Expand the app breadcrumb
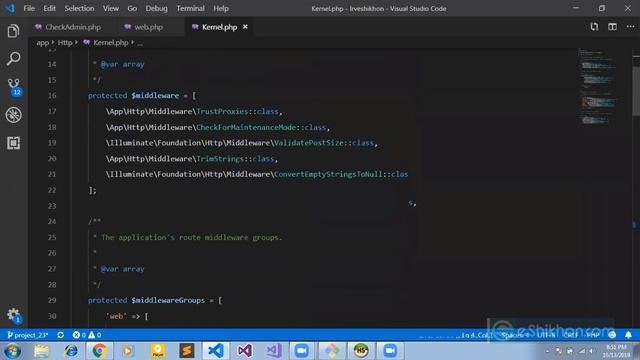Image resolution: width=640 pixels, height=360 pixels. tap(42, 42)
